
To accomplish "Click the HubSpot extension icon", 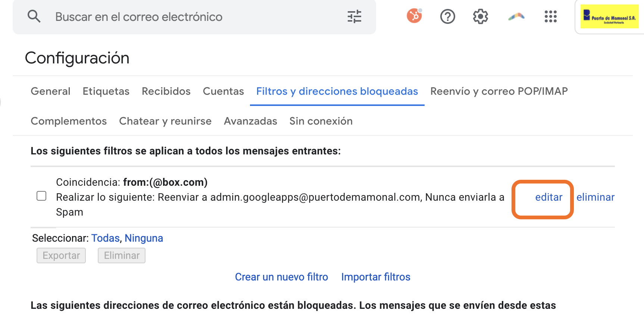I will click(414, 16).
